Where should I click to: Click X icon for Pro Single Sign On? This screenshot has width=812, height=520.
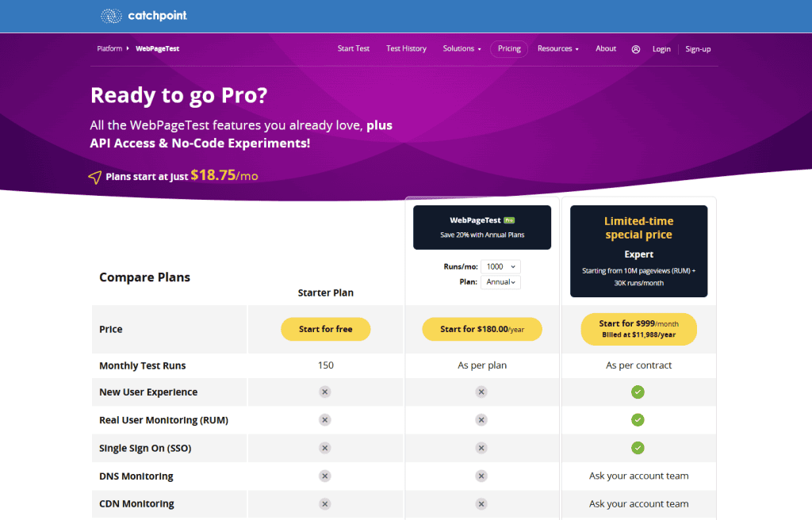pyautogui.click(x=481, y=448)
